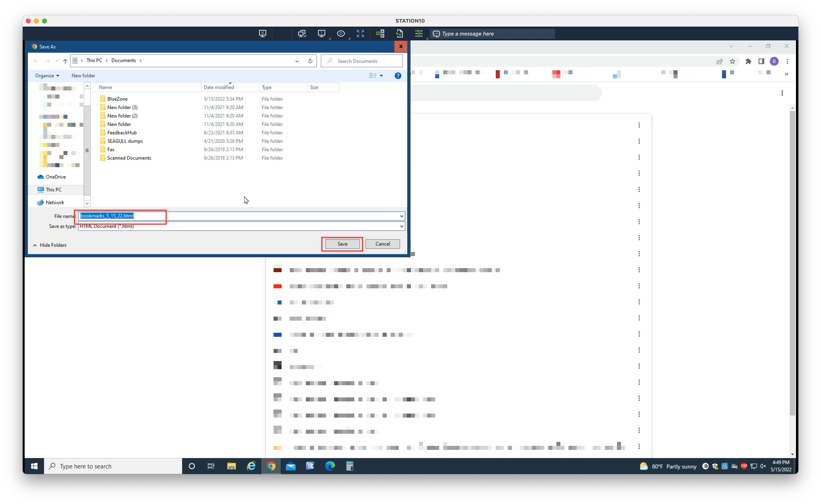Toggle the eye view icon in remote toolbar
Viewport: 821px width, 504px height.
341,34
